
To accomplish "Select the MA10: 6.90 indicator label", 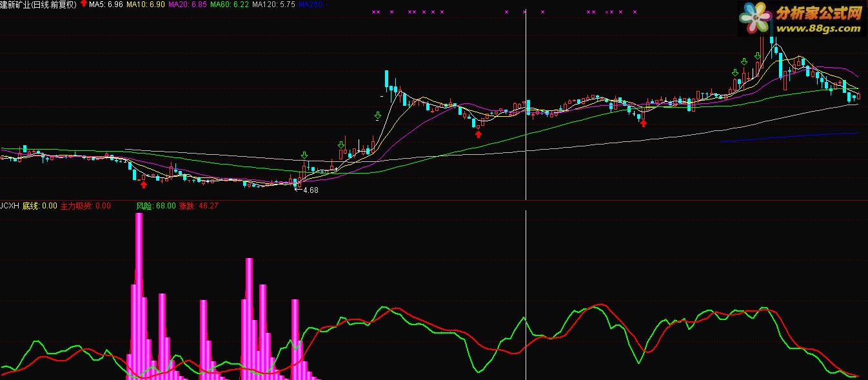I will (x=145, y=5).
